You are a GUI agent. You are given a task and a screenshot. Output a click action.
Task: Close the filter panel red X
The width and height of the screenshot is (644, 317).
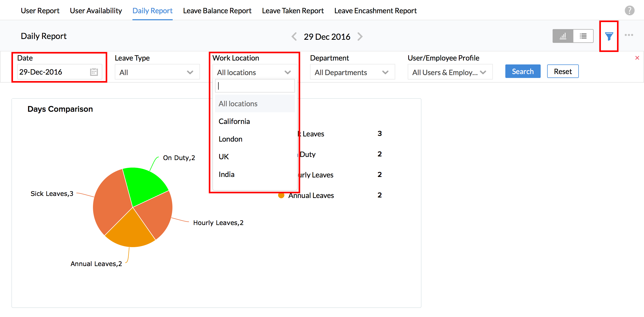point(637,58)
